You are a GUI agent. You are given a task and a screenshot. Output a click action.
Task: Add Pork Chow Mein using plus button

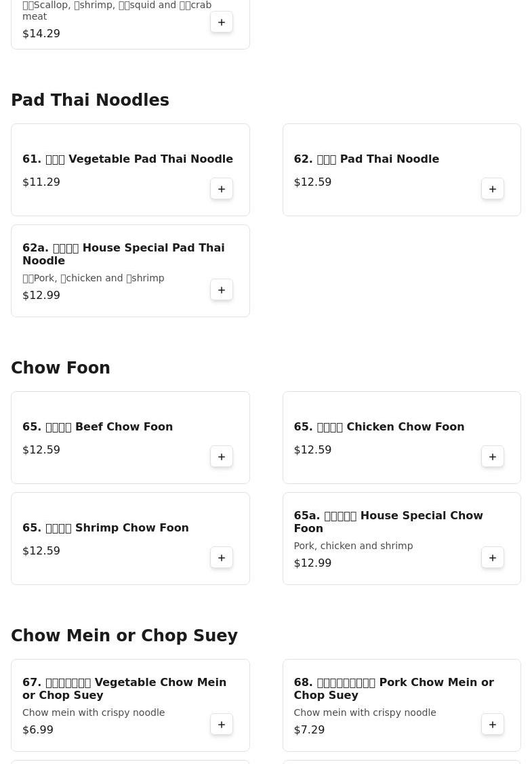pyautogui.click(x=493, y=725)
